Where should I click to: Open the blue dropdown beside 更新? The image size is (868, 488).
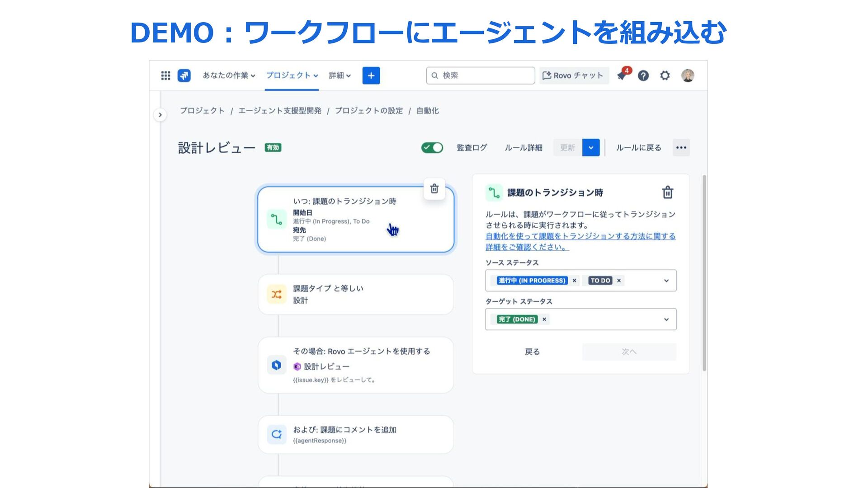[590, 148]
